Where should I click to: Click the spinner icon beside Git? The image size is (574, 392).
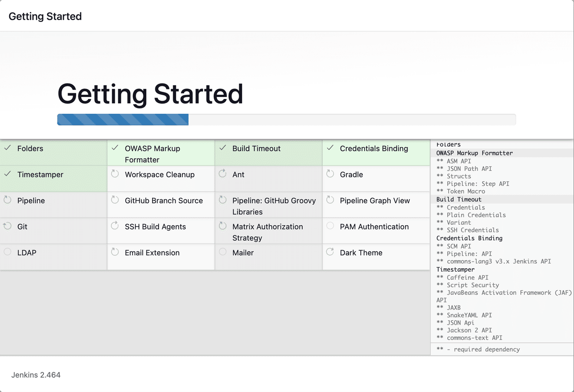[7, 226]
